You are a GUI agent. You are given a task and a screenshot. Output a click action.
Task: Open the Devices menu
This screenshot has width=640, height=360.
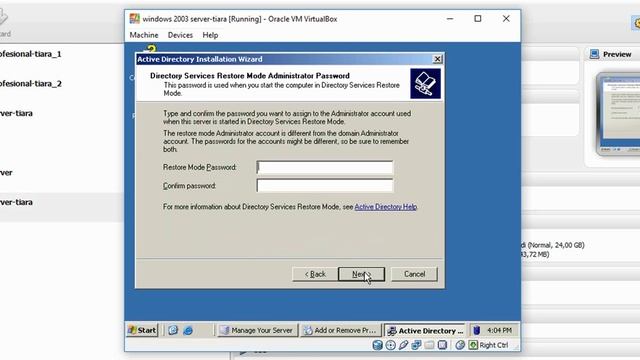180,35
